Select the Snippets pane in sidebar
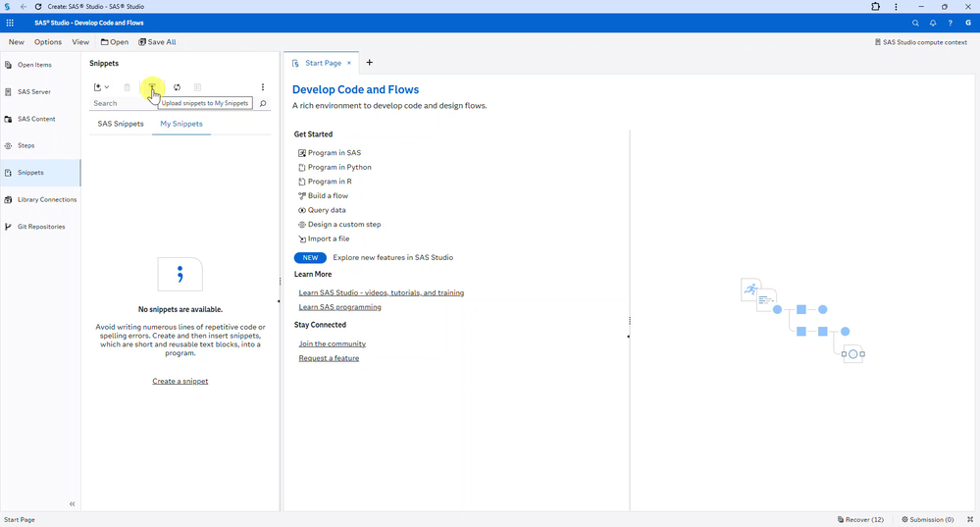 click(40, 173)
